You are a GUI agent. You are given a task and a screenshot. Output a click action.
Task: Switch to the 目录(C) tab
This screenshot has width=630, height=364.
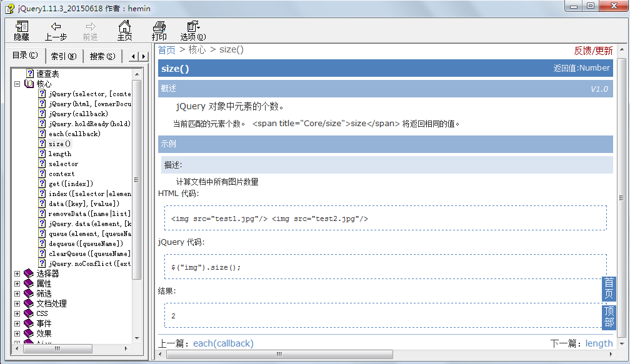[25, 56]
